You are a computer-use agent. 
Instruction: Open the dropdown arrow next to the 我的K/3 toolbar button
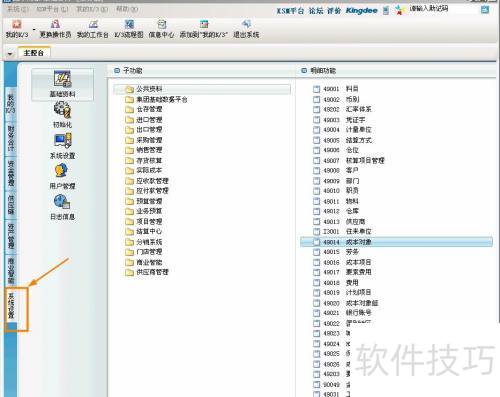coord(34,29)
